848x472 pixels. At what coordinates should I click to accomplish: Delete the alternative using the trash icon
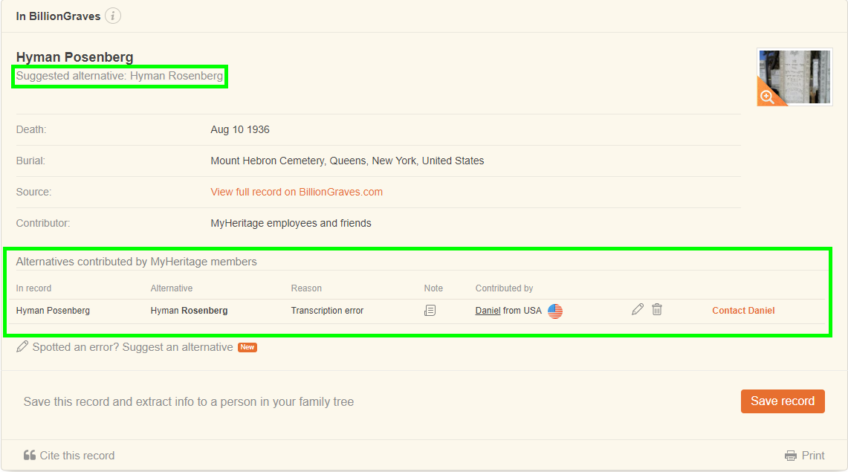click(657, 310)
